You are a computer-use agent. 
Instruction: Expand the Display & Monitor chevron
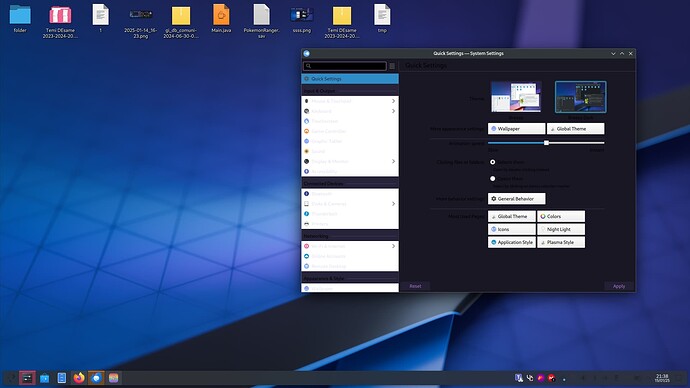point(393,161)
